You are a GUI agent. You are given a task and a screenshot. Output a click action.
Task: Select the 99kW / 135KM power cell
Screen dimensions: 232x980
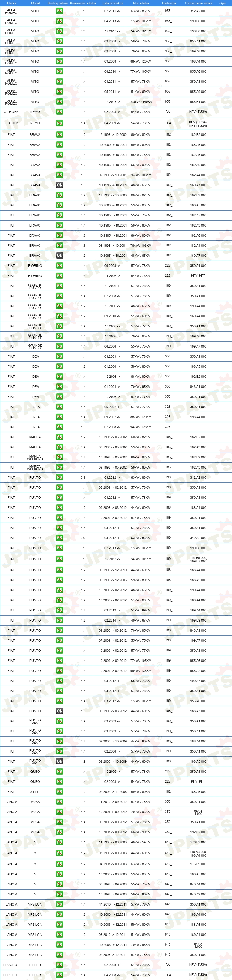pyautogui.click(x=141, y=671)
